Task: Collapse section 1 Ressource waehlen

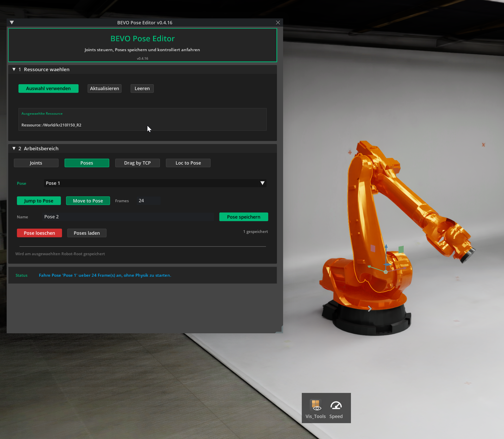Action: [x=14, y=69]
